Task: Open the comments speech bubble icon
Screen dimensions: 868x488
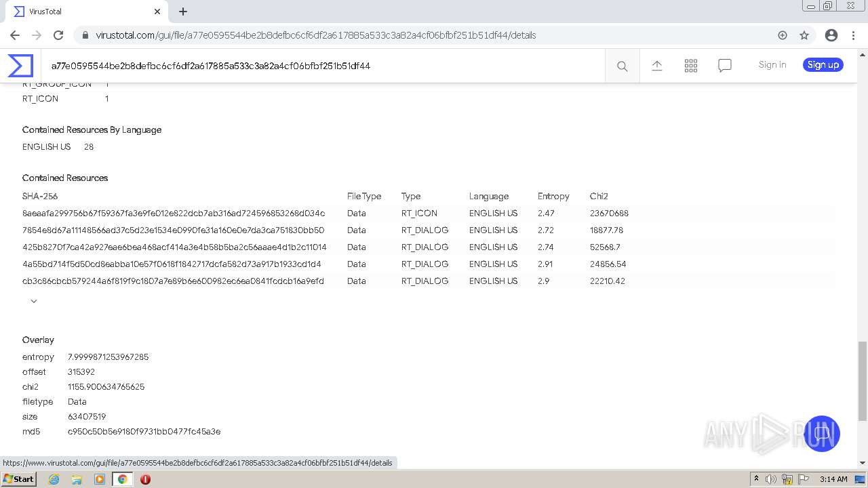Action: pyautogui.click(x=725, y=66)
